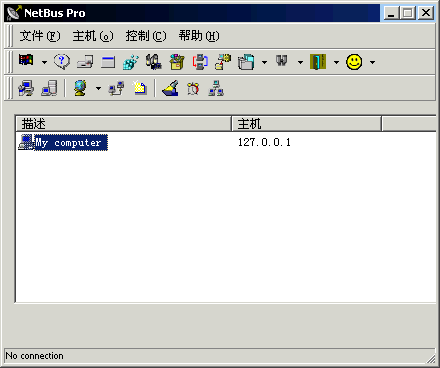Click the colorful Windows flag toolbar icon
This screenshot has width=440, height=368.
[x=26, y=61]
